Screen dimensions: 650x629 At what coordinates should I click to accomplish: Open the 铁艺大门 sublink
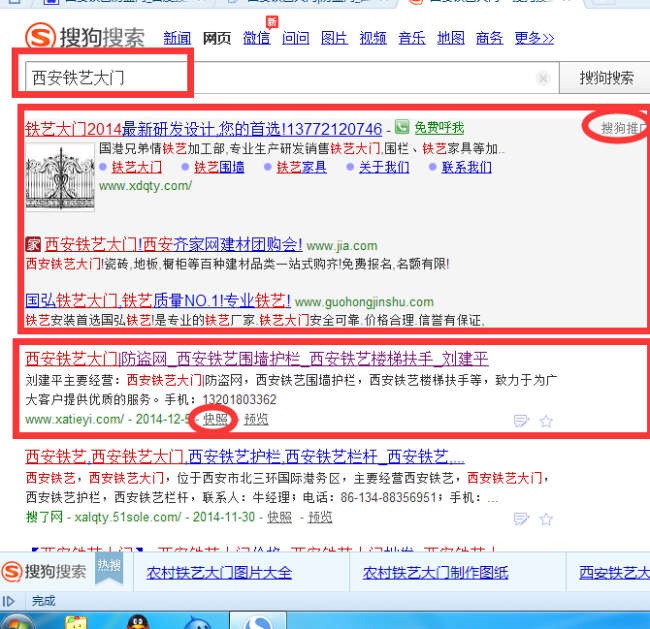click(x=136, y=167)
